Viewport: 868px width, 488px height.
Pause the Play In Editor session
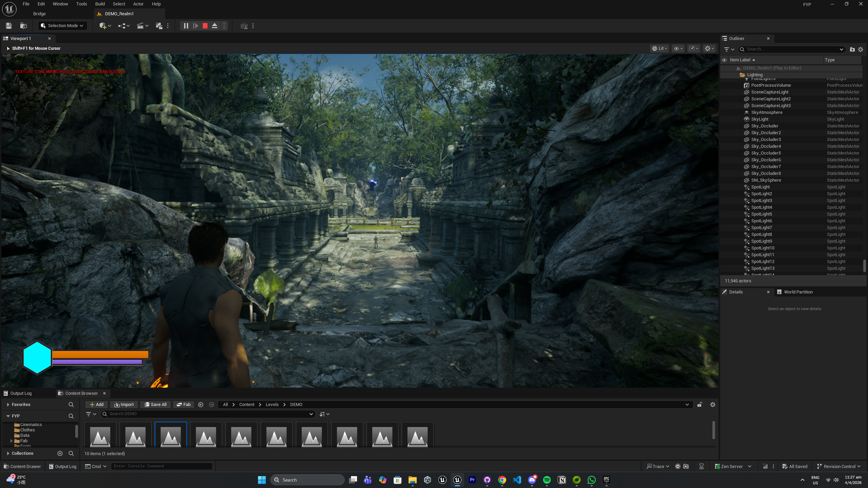point(186,26)
